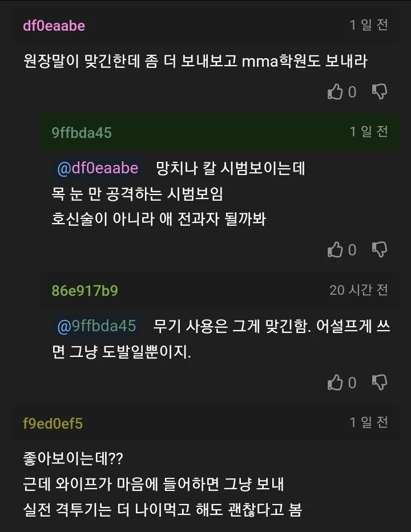Click the thumbs-up icon under df0eaabe's comment

[x=336, y=92]
